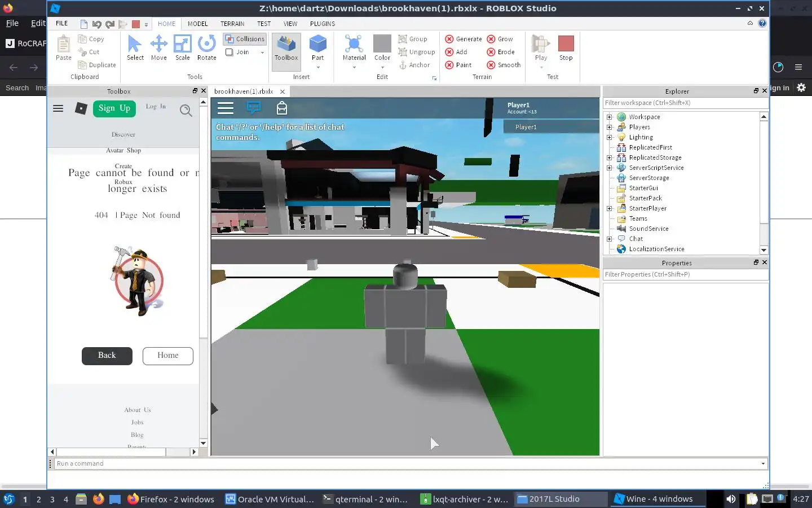The image size is (812, 508).
Task: Click Back on 404 page
Action: (107, 356)
